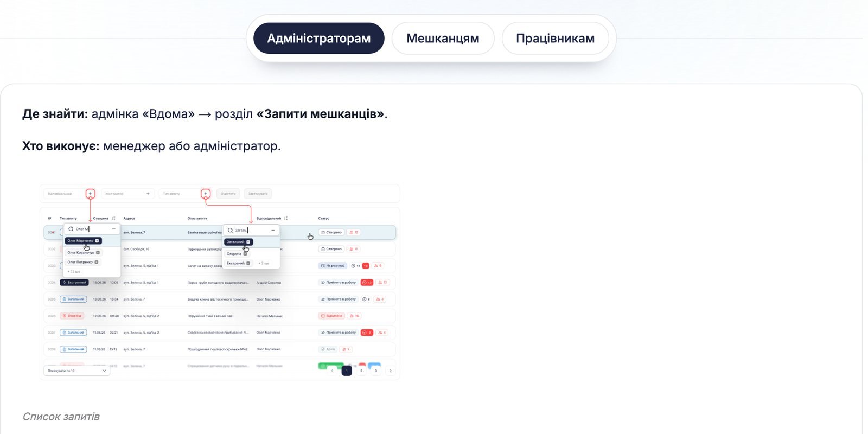The width and height of the screenshot is (868, 434).
Task: Choose Олег Ковальчук in the popup list
Action: (x=84, y=253)
